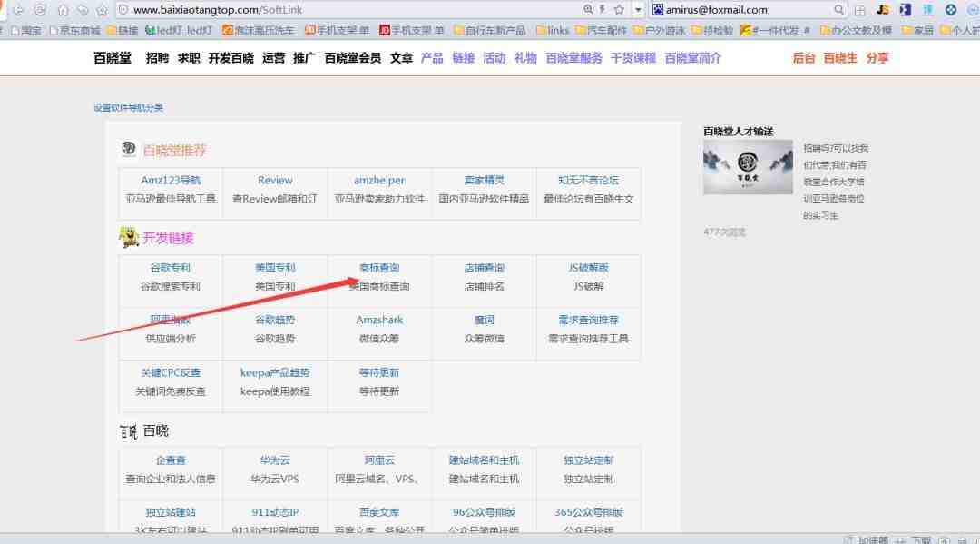
Task: Click the Baidu paw search engine icon
Action: pyautogui.click(x=658, y=9)
